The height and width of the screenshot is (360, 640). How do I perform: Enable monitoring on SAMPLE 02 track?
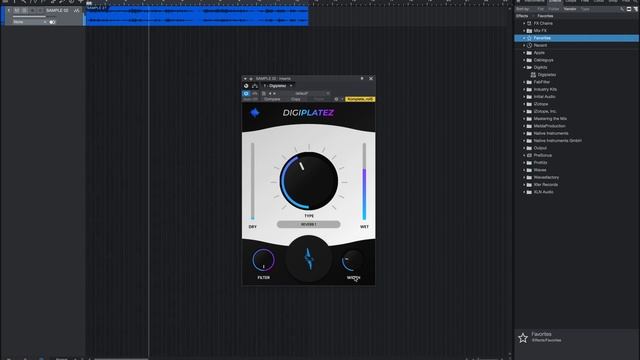[40, 11]
